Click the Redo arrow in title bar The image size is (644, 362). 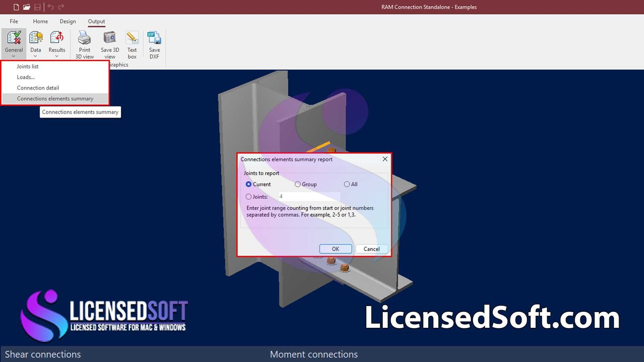tap(61, 7)
